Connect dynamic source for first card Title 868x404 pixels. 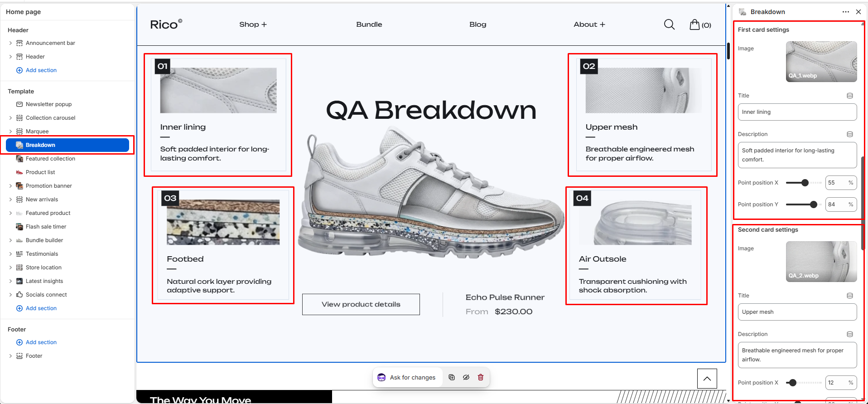tap(850, 96)
